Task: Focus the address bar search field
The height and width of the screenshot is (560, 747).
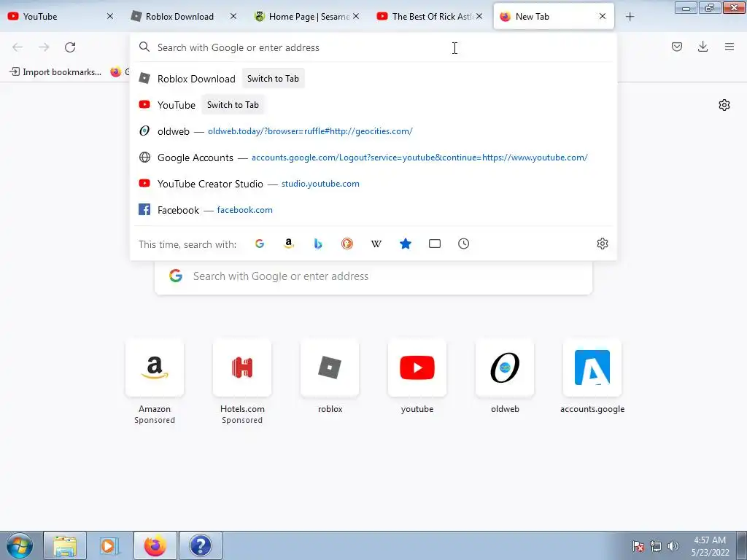Action: [x=373, y=47]
